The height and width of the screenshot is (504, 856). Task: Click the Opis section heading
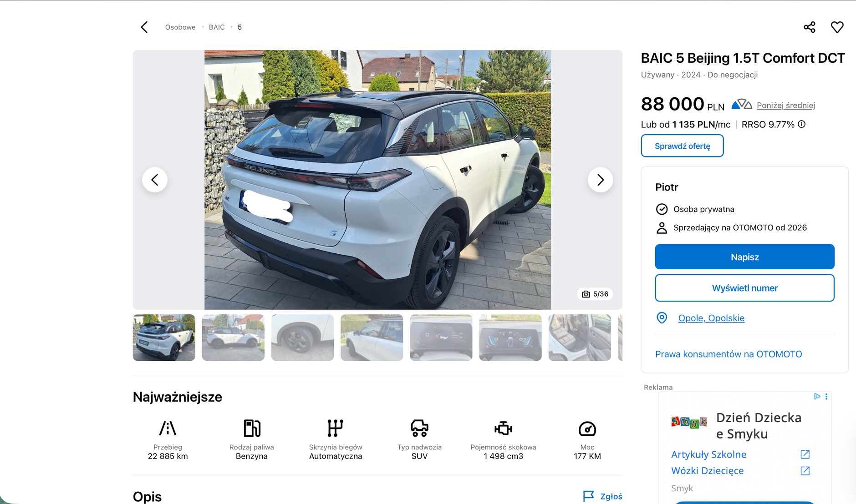(147, 496)
